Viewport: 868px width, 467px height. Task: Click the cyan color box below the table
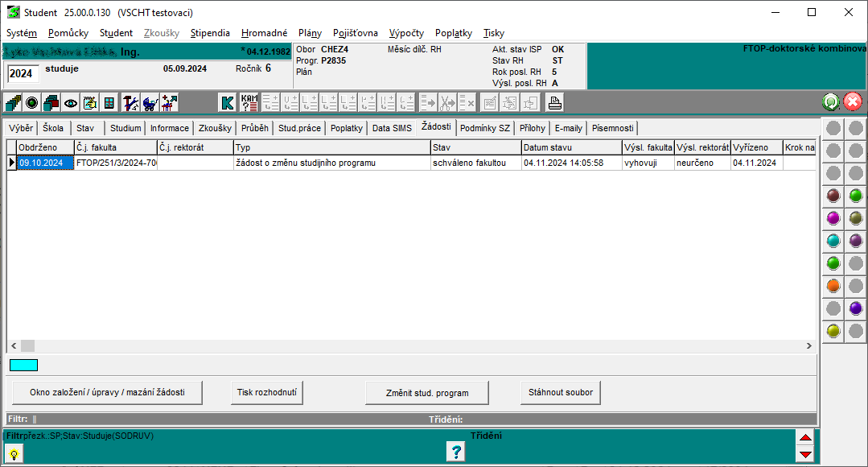point(23,365)
